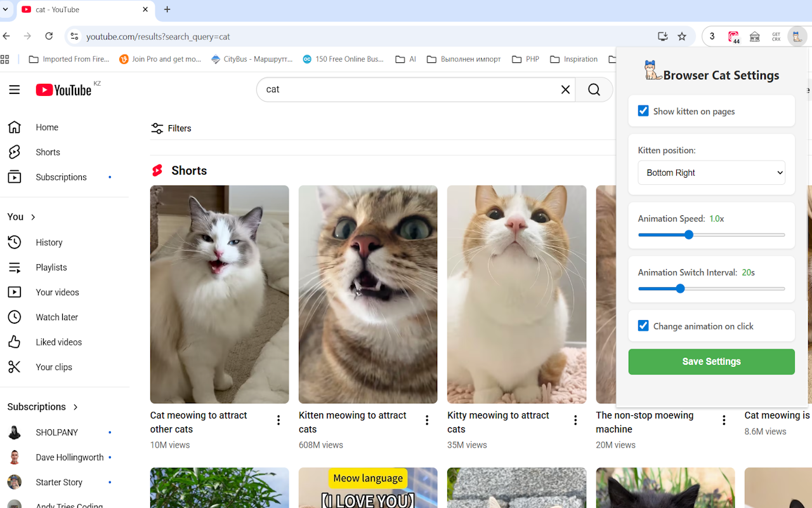Viewport: 812px width, 508px height.
Task: Open the Chrome apps grid icon
Action: (x=5, y=59)
